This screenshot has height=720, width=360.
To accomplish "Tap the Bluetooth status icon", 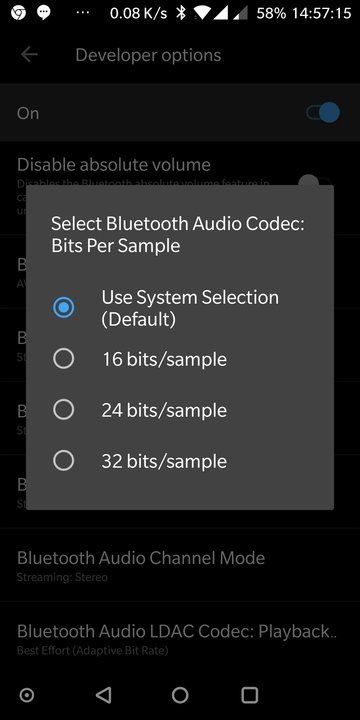I will pyautogui.click(x=181, y=13).
